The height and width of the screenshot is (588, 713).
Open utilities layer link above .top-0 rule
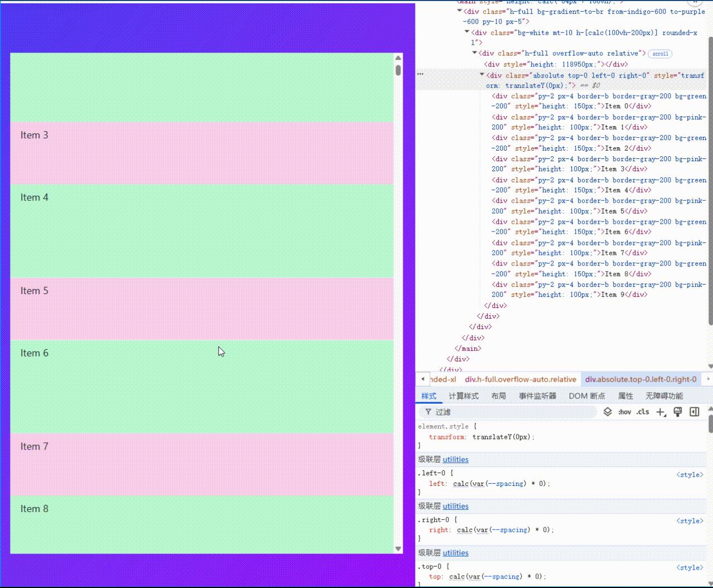point(455,553)
